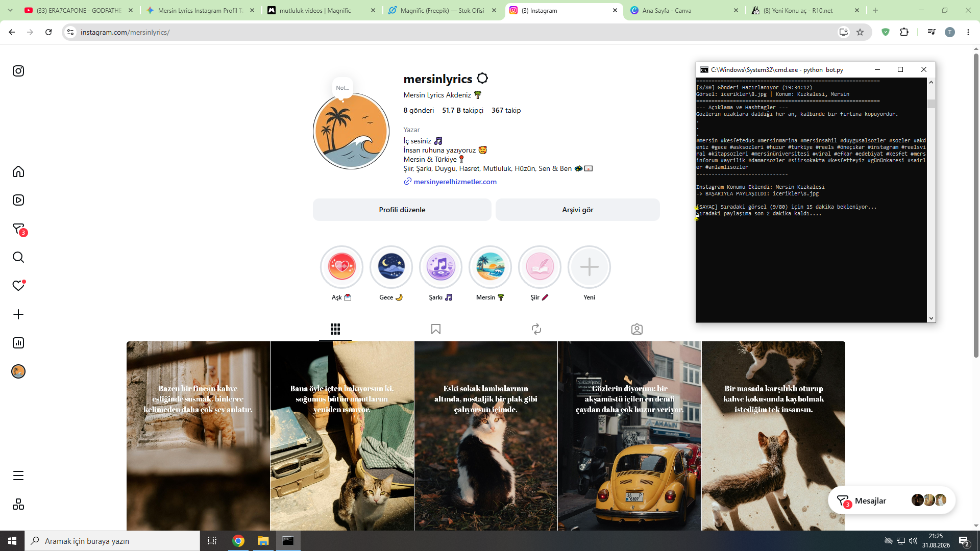This screenshot has width=980, height=551.
Task: Switch to the saved posts bookmark tab
Action: click(x=436, y=329)
